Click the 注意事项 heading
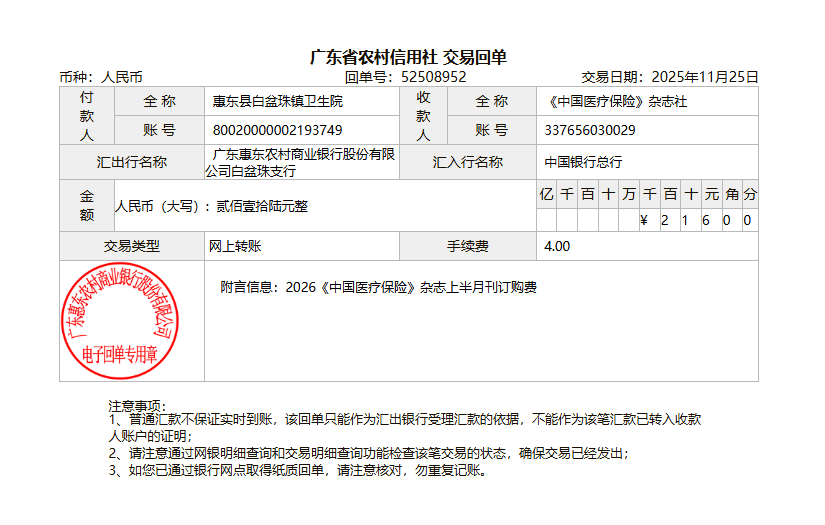Image resolution: width=825 pixels, height=525 pixels. tap(137, 406)
